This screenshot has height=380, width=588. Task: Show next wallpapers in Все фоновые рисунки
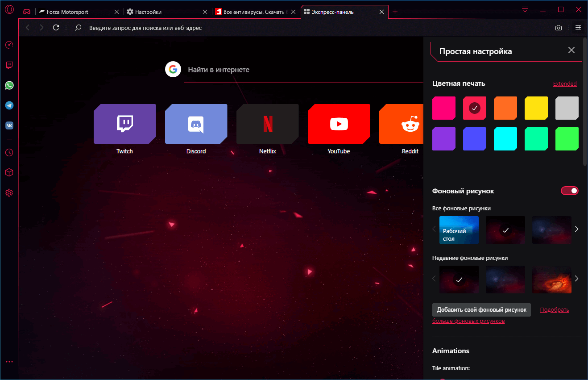point(576,229)
